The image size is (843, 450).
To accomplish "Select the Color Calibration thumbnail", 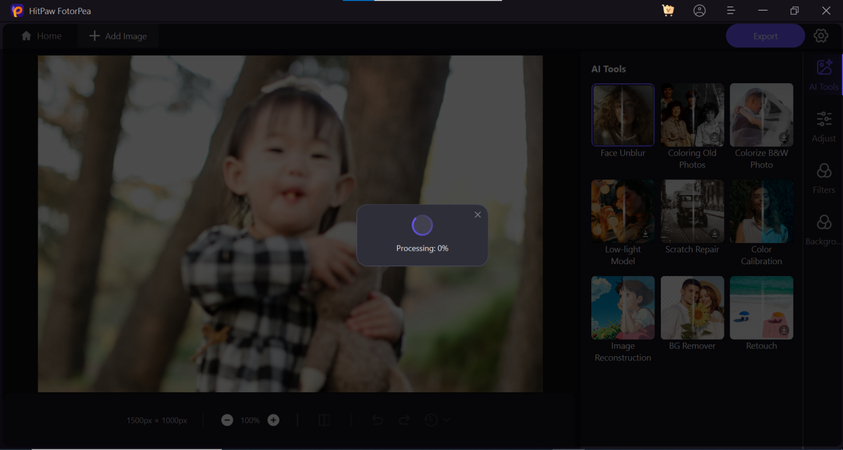I will click(x=761, y=211).
